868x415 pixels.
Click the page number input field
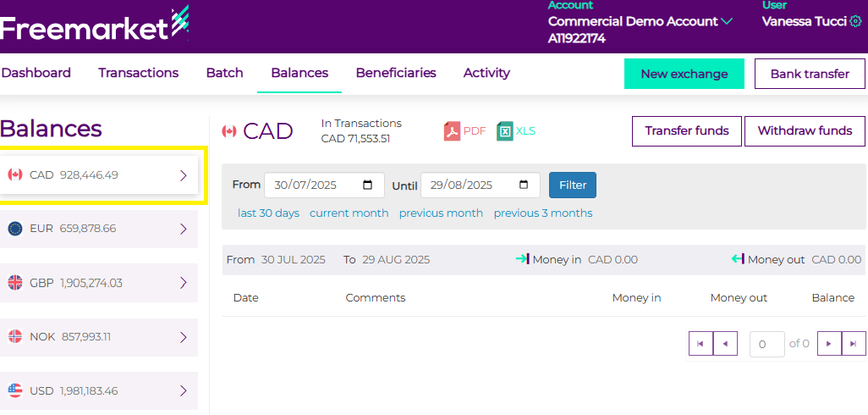coord(766,344)
